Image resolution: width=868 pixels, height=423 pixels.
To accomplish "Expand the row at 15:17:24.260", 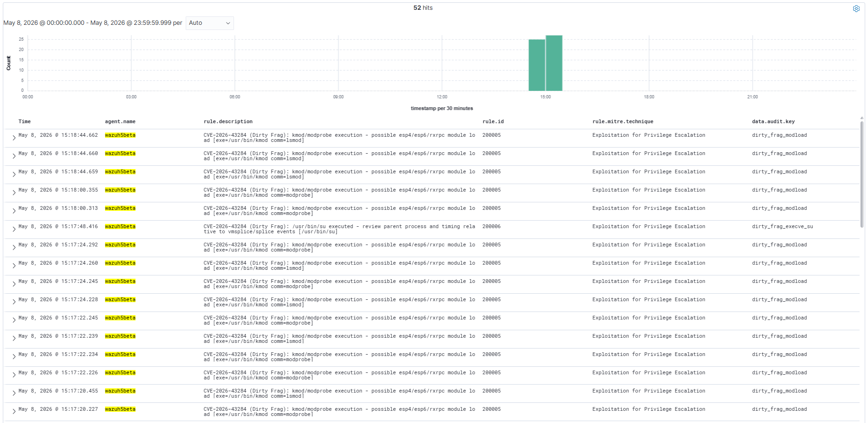I will [x=14, y=266].
